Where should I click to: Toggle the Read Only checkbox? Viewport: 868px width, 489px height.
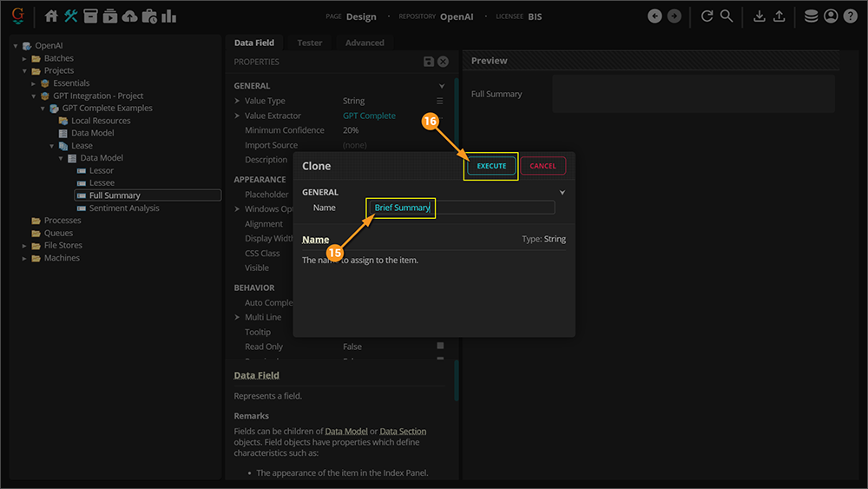pyautogui.click(x=440, y=347)
